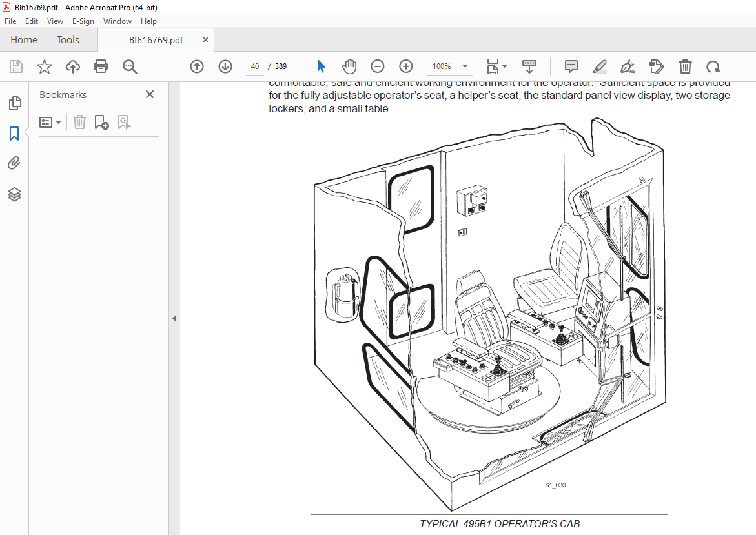This screenshot has height=535, width=756.
Task: Toggle the Bookmarks panel icon
Action: click(14, 134)
